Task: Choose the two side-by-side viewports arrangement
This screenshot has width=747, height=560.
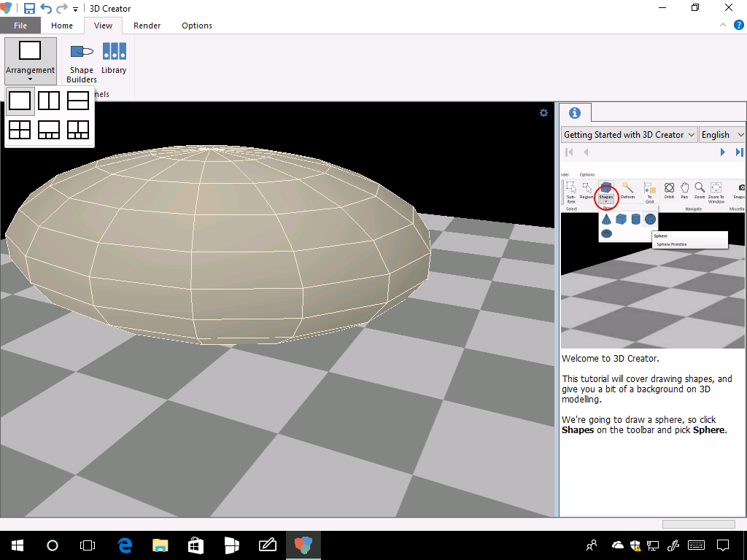Action: pyautogui.click(x=49, y=101)
